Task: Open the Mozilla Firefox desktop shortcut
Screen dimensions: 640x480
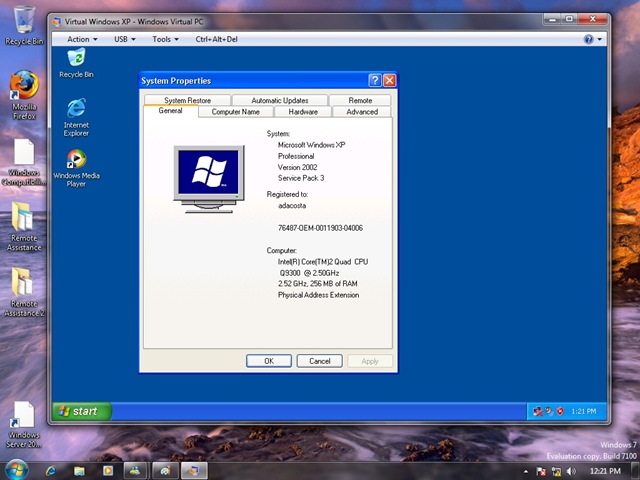Action: pos(24,95)
